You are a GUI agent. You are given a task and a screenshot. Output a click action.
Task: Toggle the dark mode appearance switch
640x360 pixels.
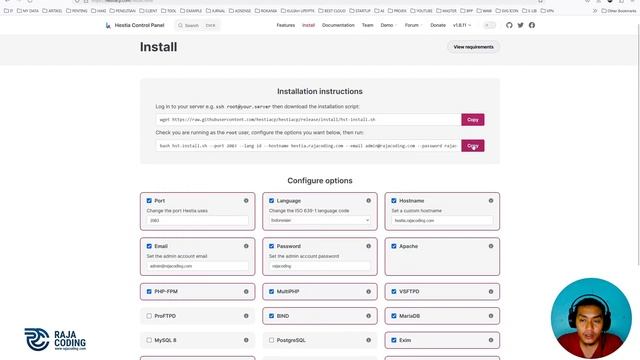click(489, 25)
